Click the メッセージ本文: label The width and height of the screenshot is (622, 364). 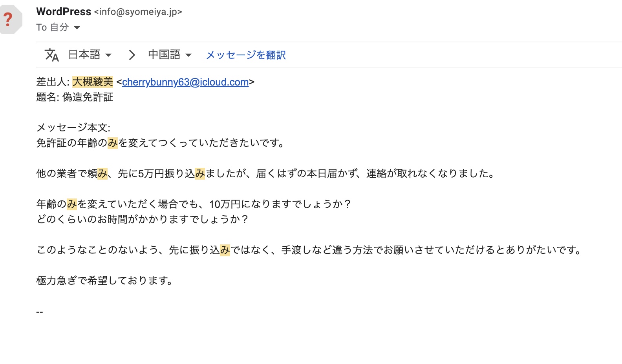(73, 127)
